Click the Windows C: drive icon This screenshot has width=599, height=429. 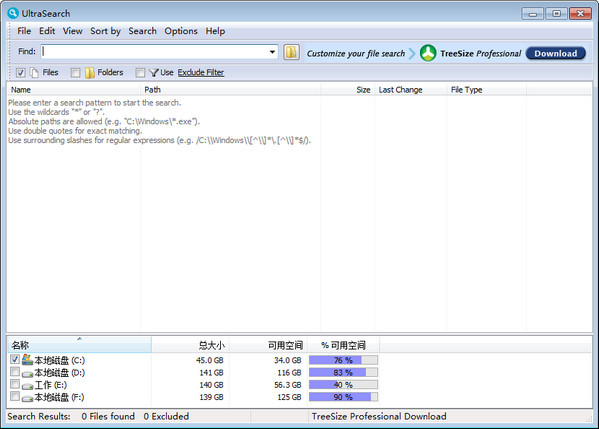pos(27,359)
